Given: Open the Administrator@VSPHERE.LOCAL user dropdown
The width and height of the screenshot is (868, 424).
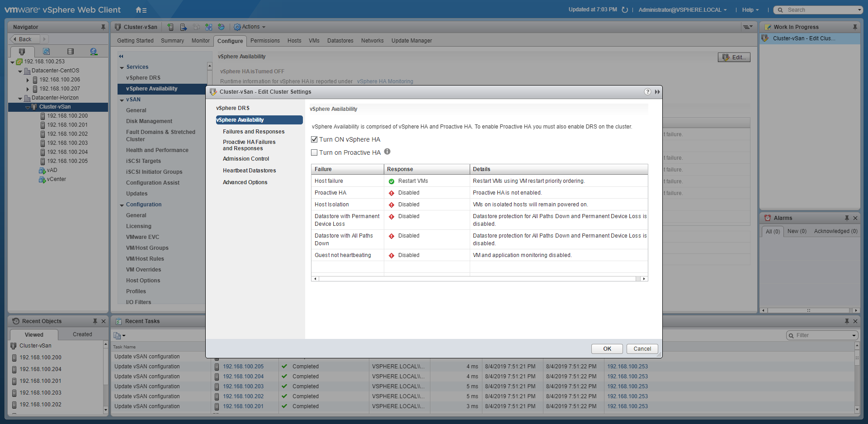Looking at the screenshot, I should [682, 10].
